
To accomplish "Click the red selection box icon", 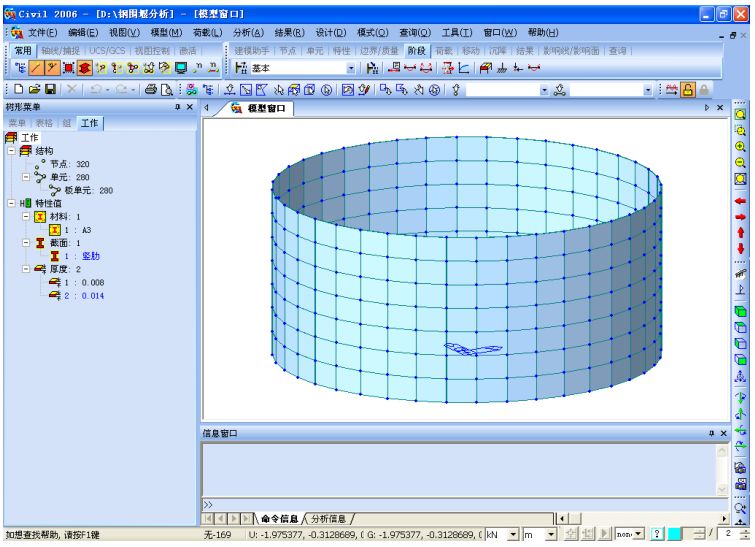I will 68,68.
